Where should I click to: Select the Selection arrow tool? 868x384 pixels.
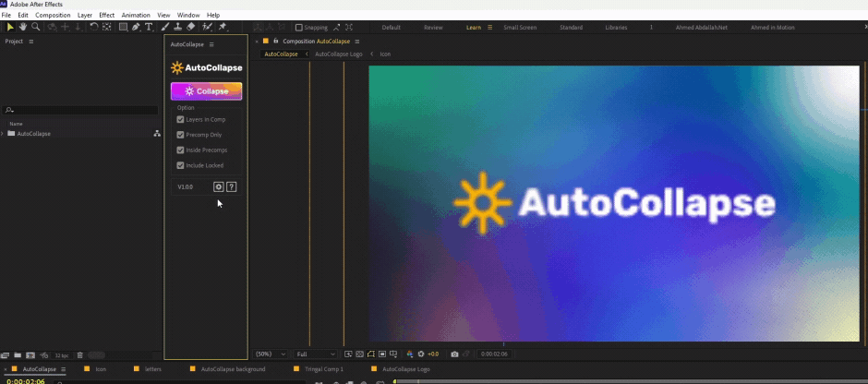[x=10, y=27]
